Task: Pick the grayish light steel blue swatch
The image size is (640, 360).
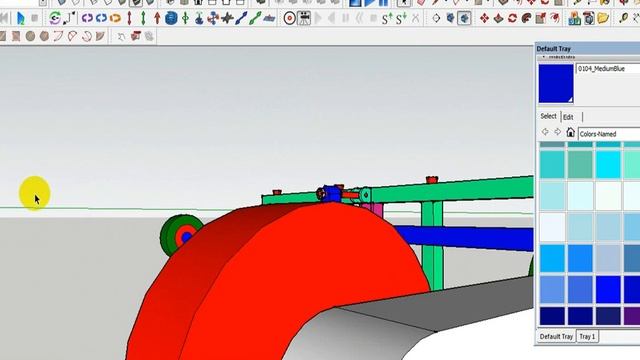Action: pos(608,258)
